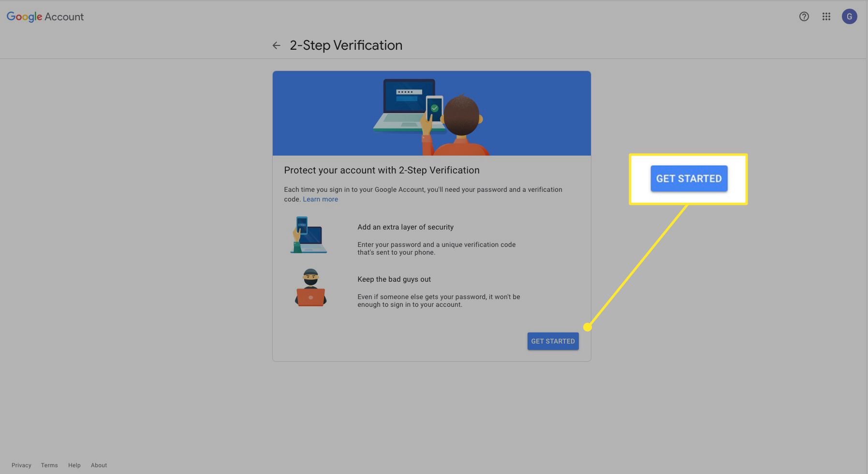Open the Google apps grid
Viewport: 868px width, 474px height.
[x=826, y=16]
